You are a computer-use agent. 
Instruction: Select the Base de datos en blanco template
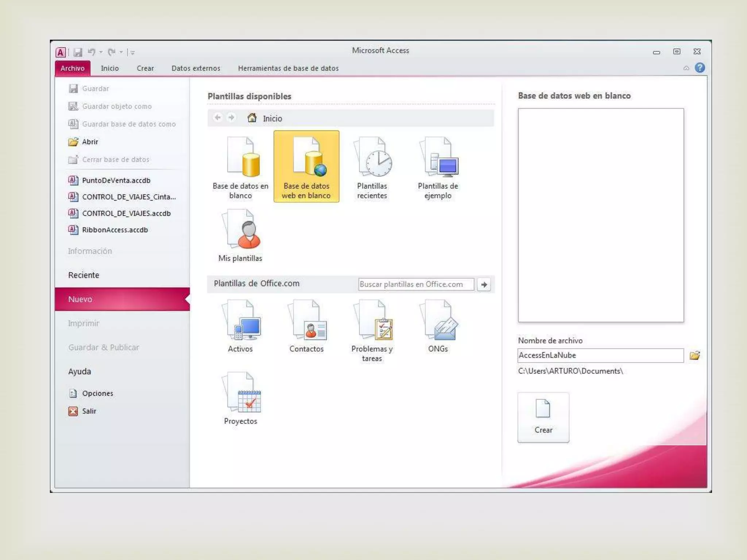[240, 167]
